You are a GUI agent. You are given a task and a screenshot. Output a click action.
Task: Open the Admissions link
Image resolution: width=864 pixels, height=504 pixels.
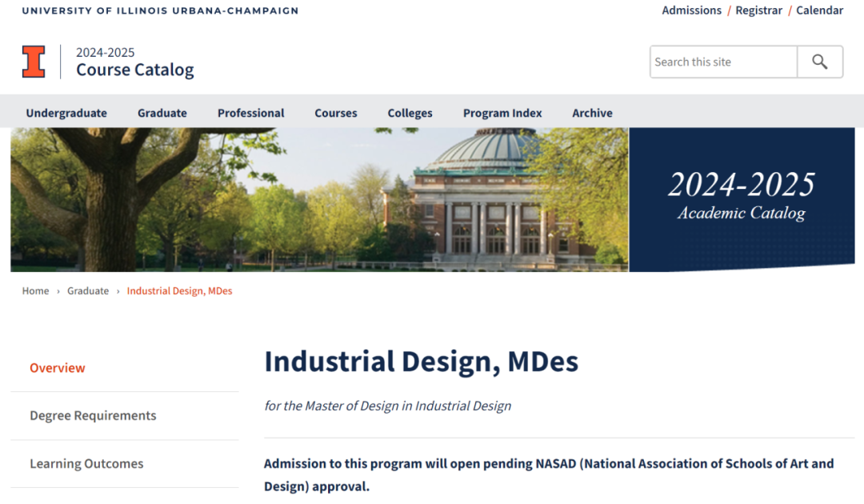691,10
